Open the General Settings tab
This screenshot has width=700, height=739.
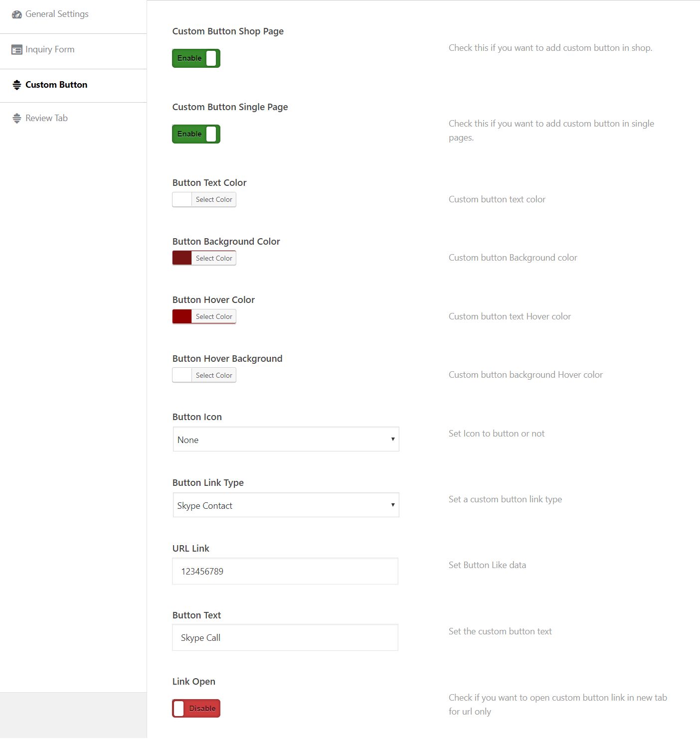(57, 14)
